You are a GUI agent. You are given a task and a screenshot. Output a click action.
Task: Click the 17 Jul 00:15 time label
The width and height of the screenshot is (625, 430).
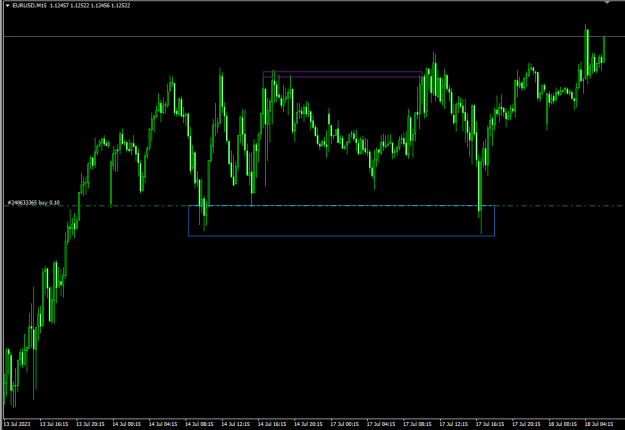point(344,424)
